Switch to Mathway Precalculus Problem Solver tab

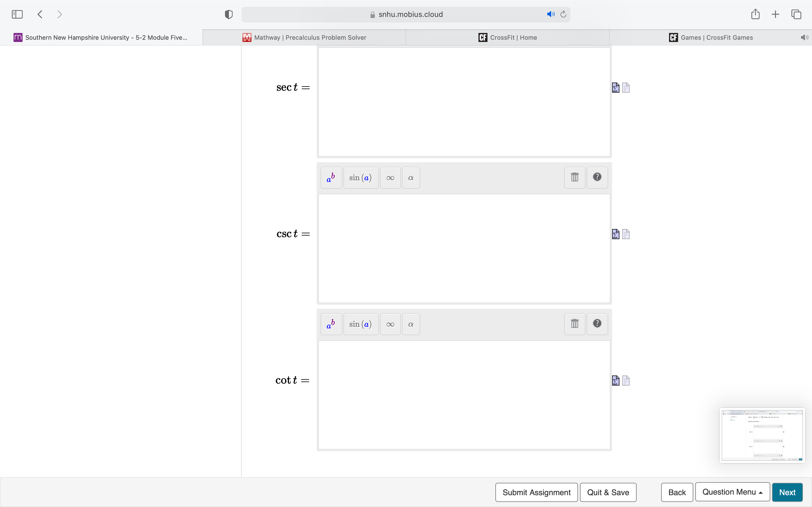tap(304, 37)
